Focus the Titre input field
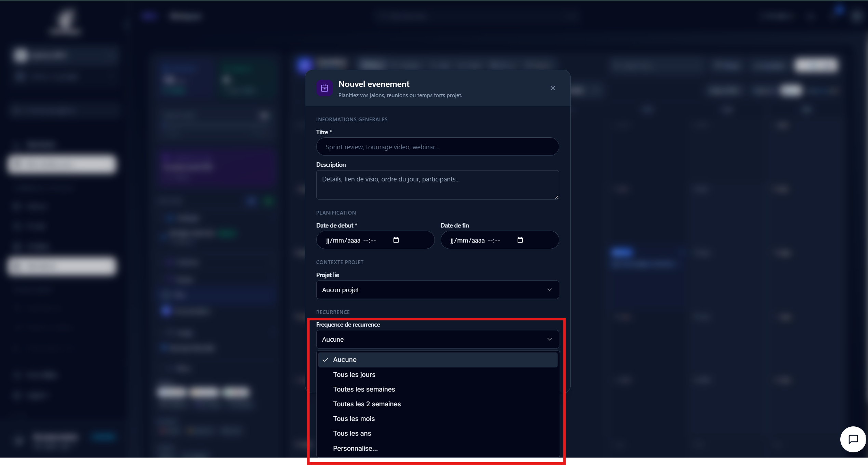Screen dimensions: 868x465 (437, 147)
